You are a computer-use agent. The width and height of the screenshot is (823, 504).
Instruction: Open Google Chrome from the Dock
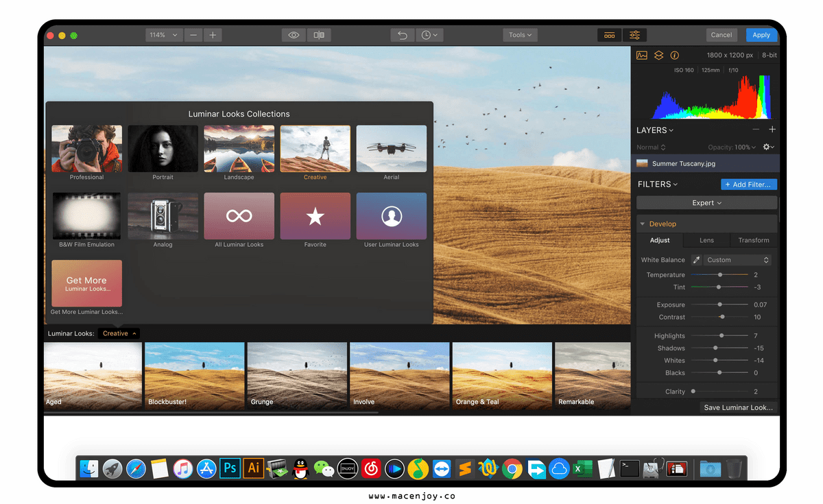pyautogui.click(x=512, y=468)
